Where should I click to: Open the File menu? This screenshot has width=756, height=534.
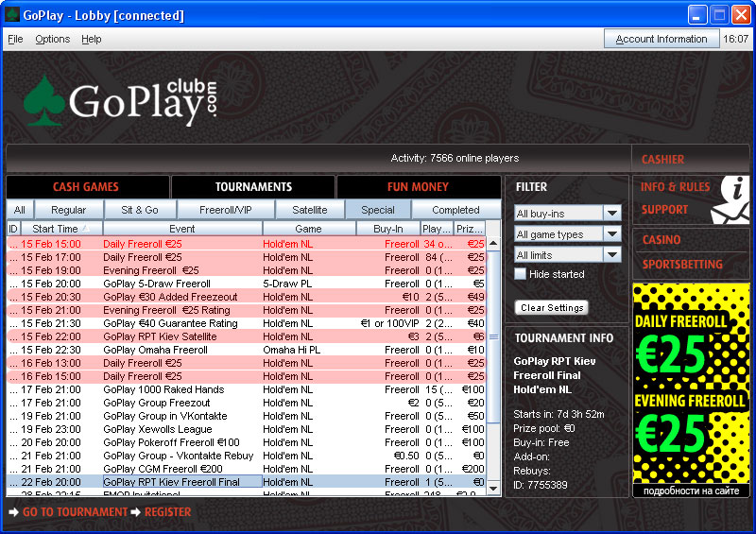pos(15,39)
